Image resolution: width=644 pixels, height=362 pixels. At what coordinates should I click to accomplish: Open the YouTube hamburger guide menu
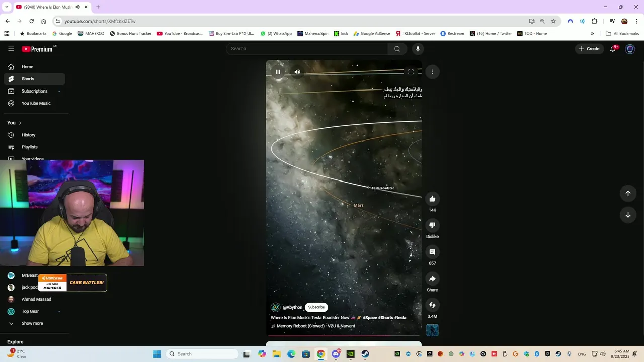(11, 49)
